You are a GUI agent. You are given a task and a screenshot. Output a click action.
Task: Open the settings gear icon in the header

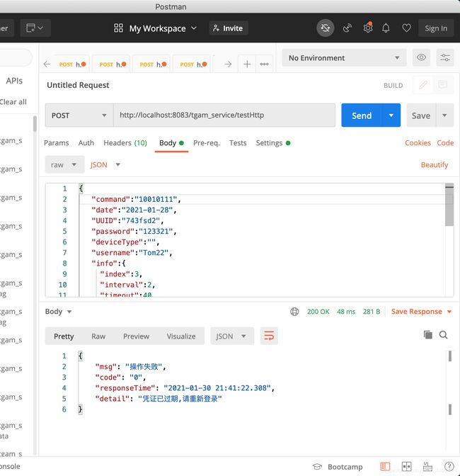[x=367, y=28]
